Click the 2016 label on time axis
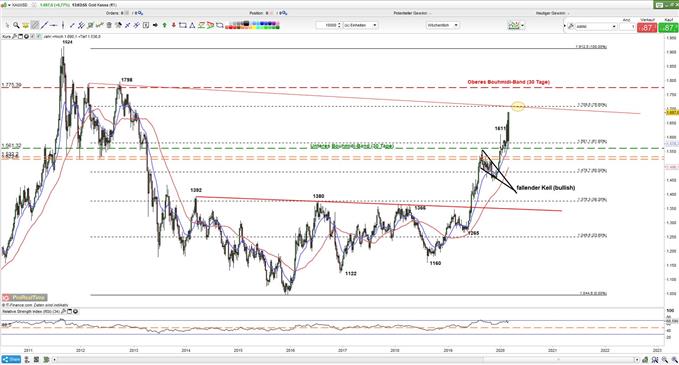Viewport: 679px width, 365px height. click(290, 350)
